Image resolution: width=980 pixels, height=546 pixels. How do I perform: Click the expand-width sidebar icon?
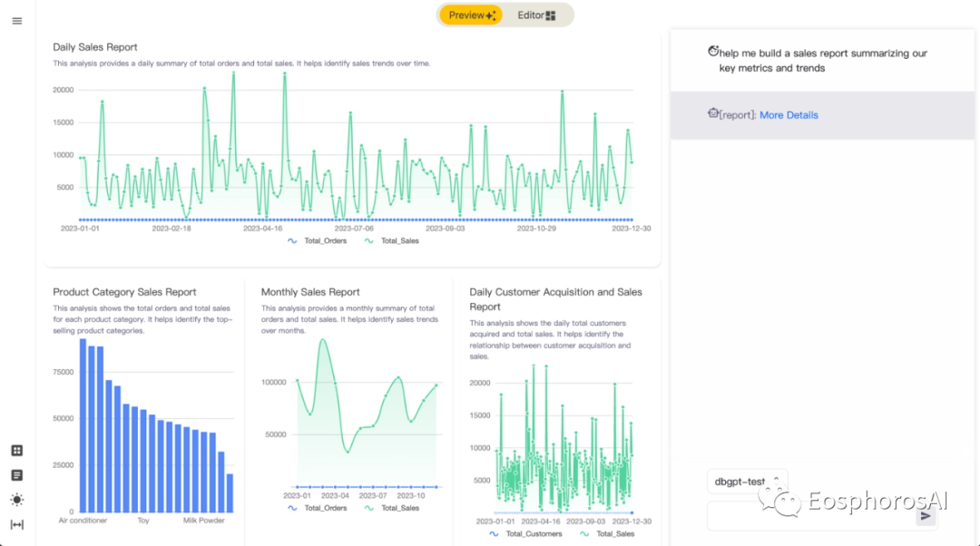click(x=17, y=524)
